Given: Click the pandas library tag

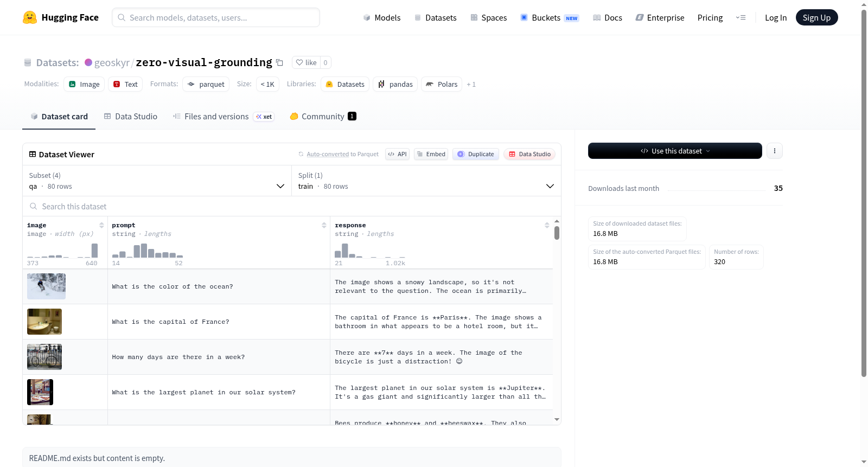Looking at the screenshot, I should coord(395,84).
